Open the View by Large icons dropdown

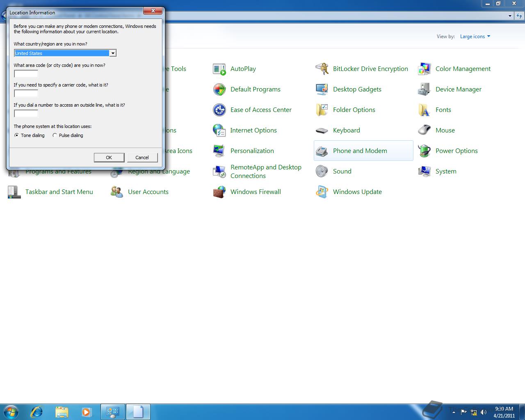coord(475,37)
